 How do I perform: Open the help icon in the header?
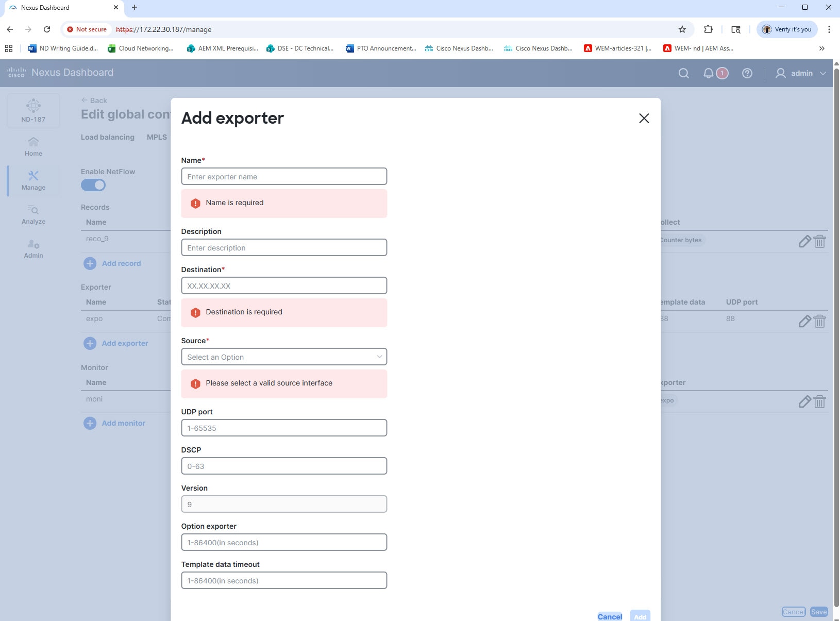[x=747, y=73]
